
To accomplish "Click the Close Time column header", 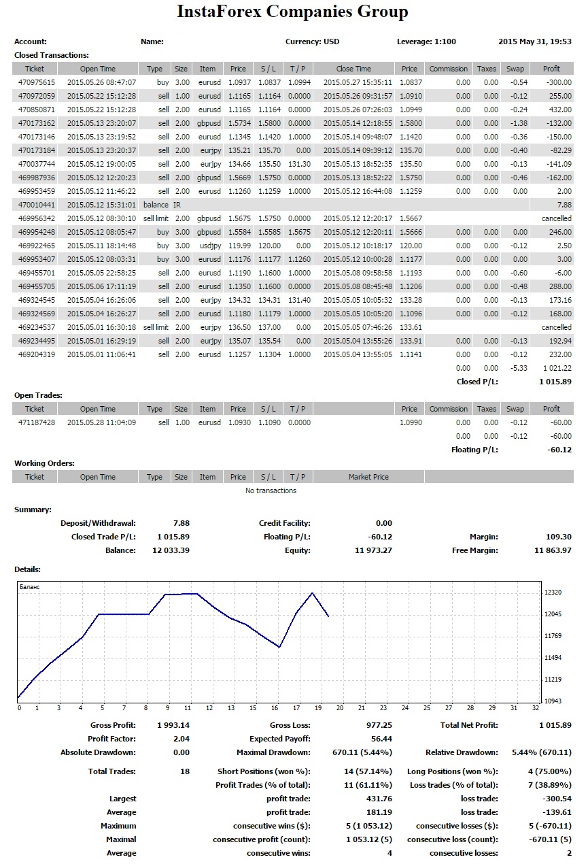I will (354, 69).
